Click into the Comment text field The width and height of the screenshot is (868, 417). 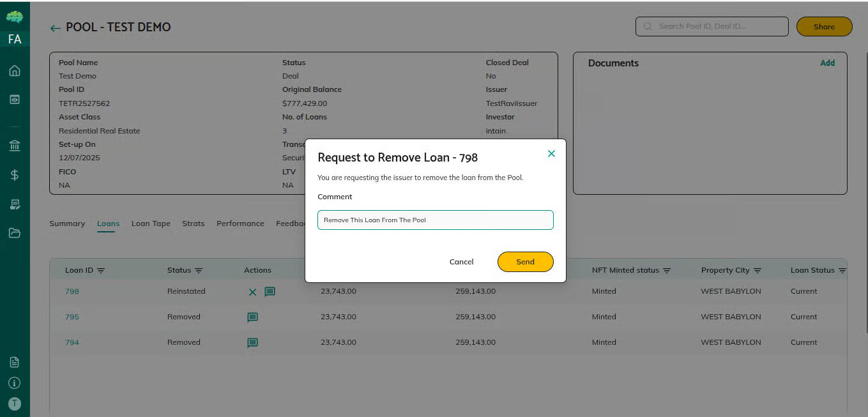tap(435, 220)
